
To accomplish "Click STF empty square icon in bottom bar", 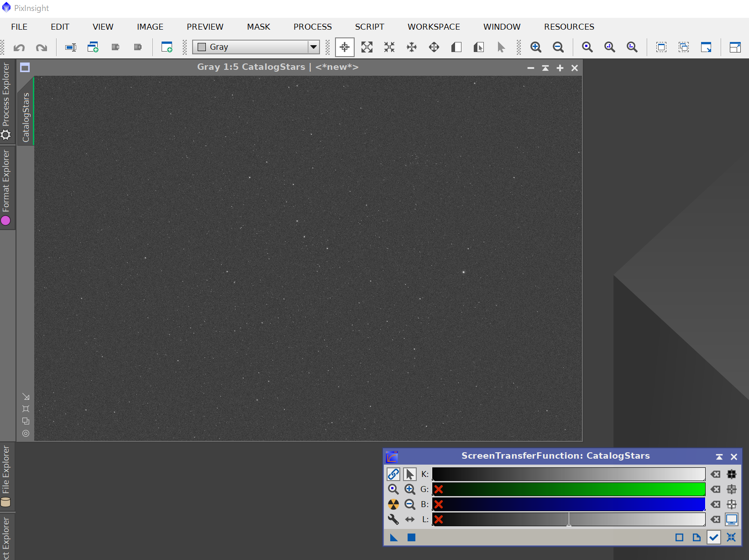I will (679, 538).
